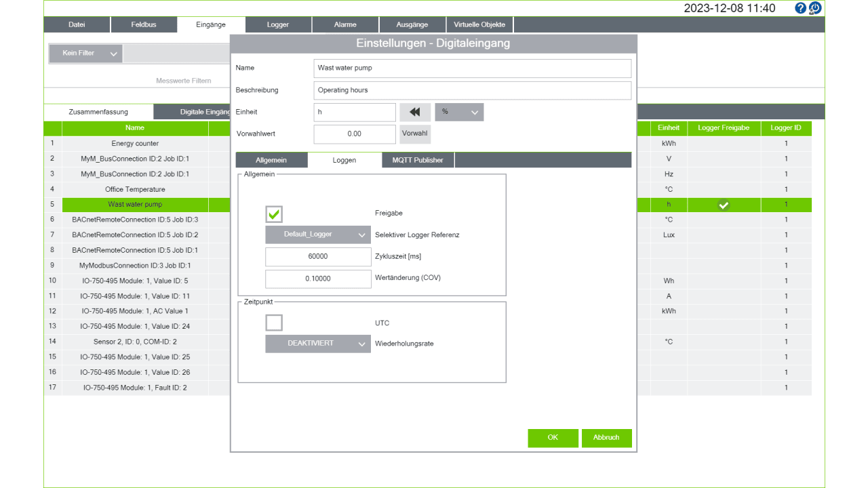This screenshot has width=868, height=488.
Task: Open the MQTT Publisher tab
Action: (418, 161)
